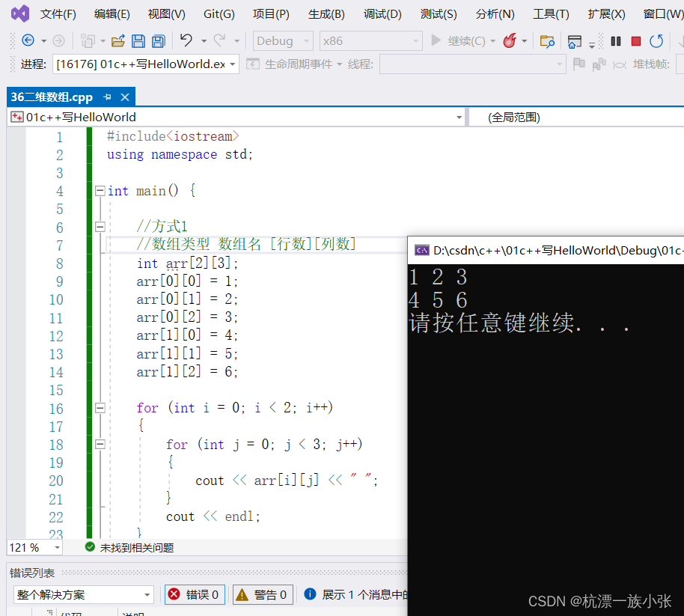Click the browser window toolbar icon
The image size is (684, 616).
coord(575,41)
